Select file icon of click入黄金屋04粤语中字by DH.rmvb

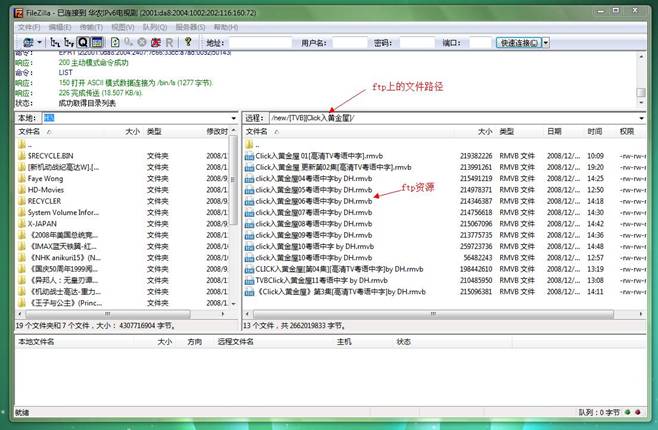(x=249, y=178)
